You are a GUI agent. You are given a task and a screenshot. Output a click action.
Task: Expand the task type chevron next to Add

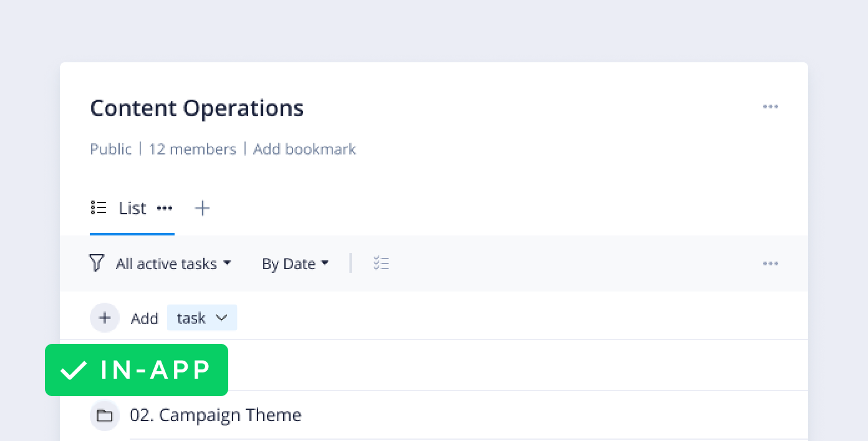point(221,318)
